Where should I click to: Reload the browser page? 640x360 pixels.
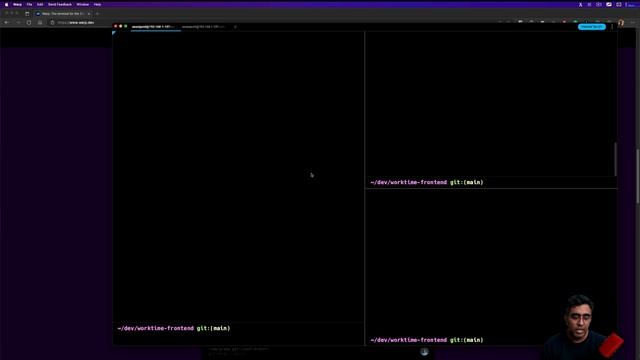pyautogui.click(x=29, y=22)
